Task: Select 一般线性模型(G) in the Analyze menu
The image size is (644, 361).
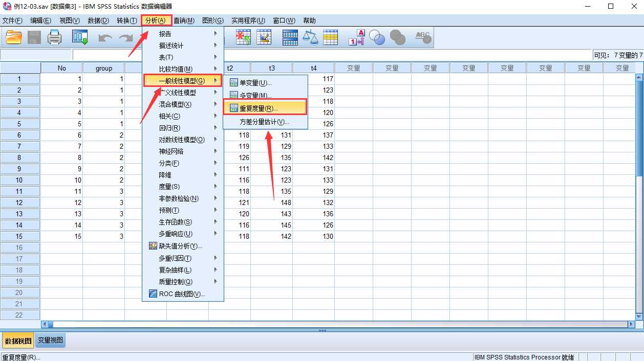Action: coord(182,81)
